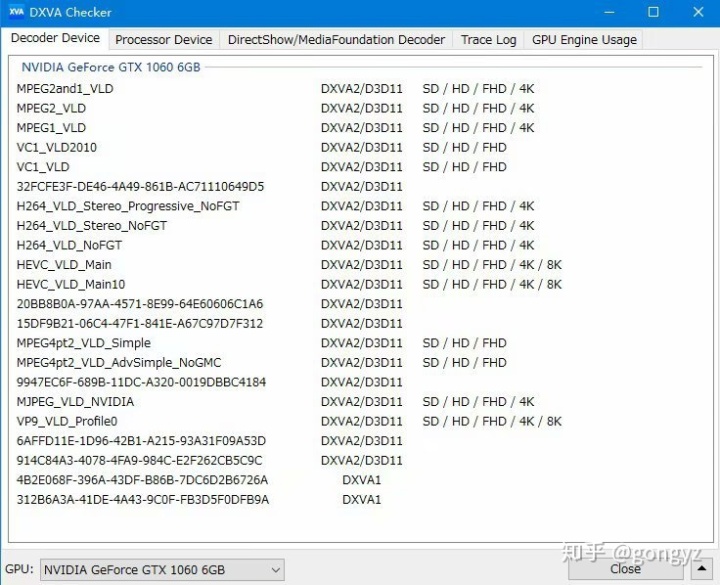Open the DirectShow/MediaFoundation Decoder tab
The height and width of the screenshot is (585, 720).
click(336, 40)
